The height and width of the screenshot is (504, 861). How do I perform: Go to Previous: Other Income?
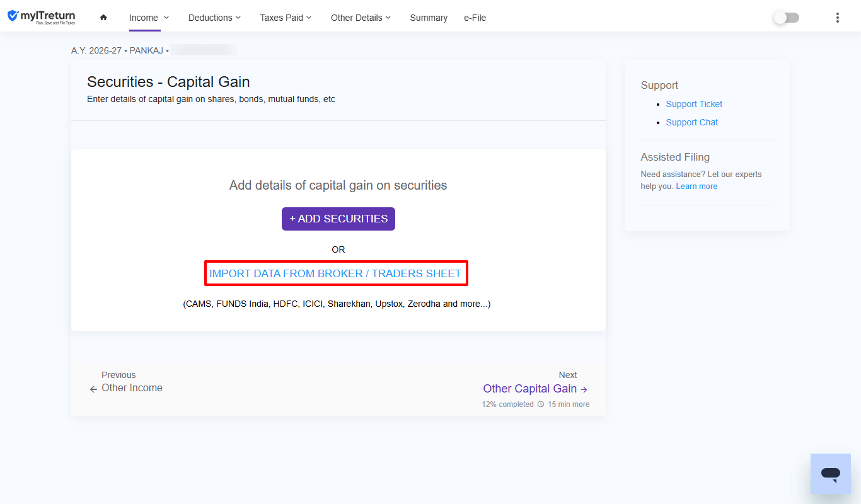[x=126, y=382]
